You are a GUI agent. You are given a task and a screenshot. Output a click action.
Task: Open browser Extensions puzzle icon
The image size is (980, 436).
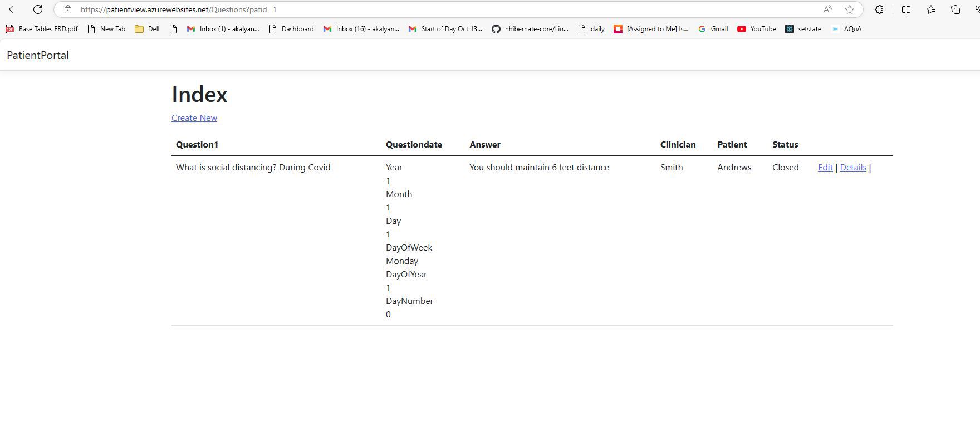[879, 9]
